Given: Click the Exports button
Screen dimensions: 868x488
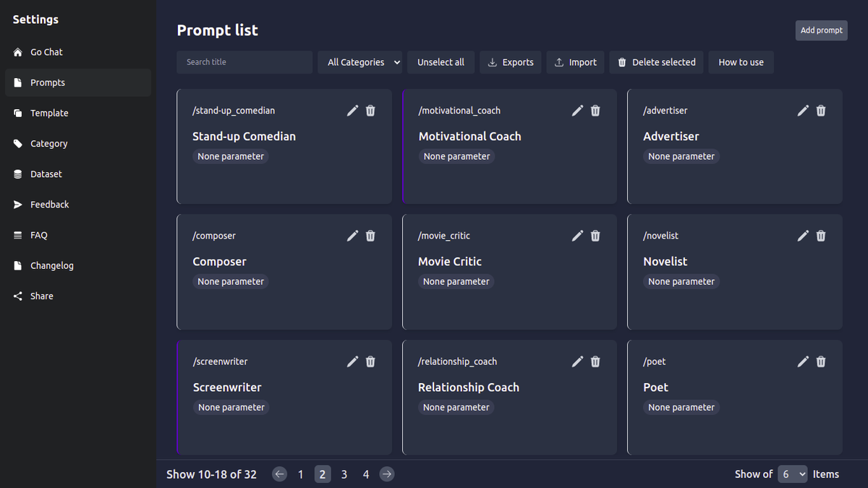Looking at the screenshot, I should pos(510,62).
